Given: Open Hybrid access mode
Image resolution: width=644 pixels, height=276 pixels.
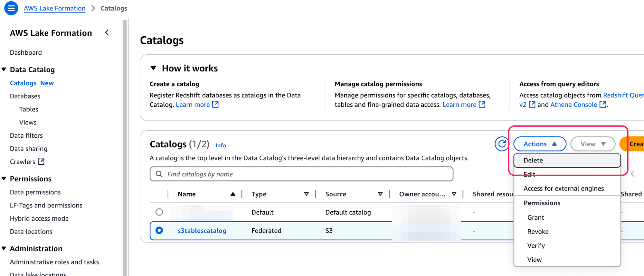Looking at the screenshot, I should [x=39, y=218].
